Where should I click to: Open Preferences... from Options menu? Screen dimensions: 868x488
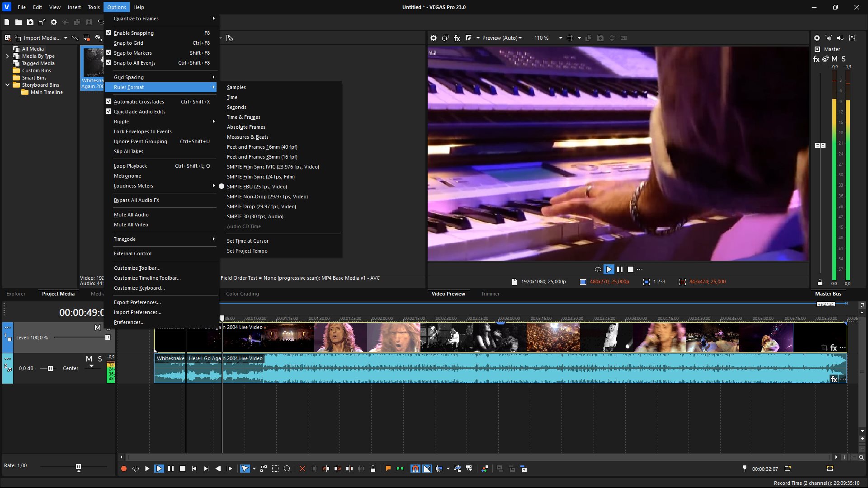[129, 322]
